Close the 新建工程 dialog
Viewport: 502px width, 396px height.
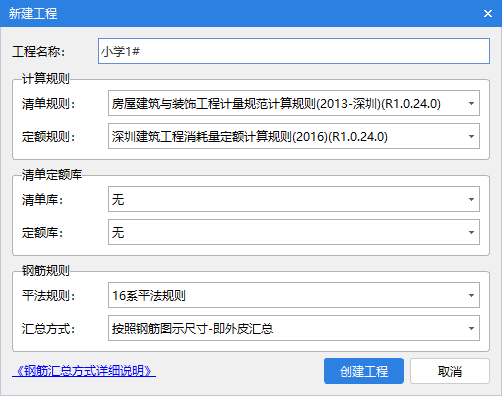(488, 13)
